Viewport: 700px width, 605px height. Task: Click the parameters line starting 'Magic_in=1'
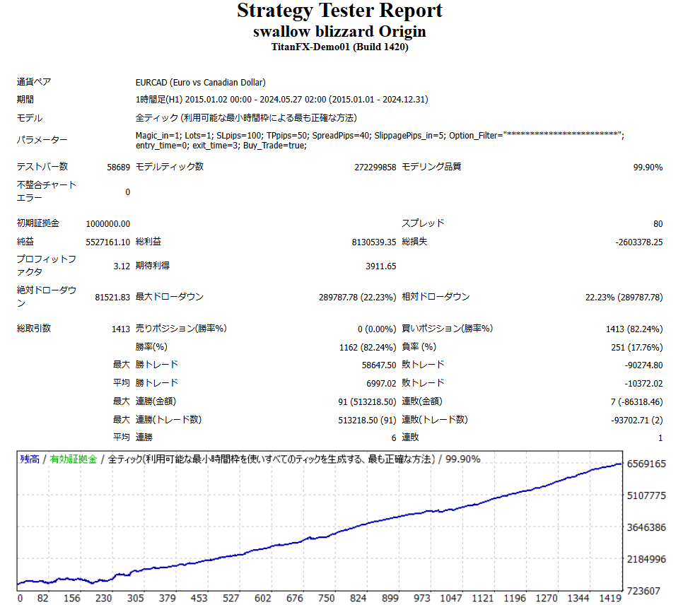[380, 136]
